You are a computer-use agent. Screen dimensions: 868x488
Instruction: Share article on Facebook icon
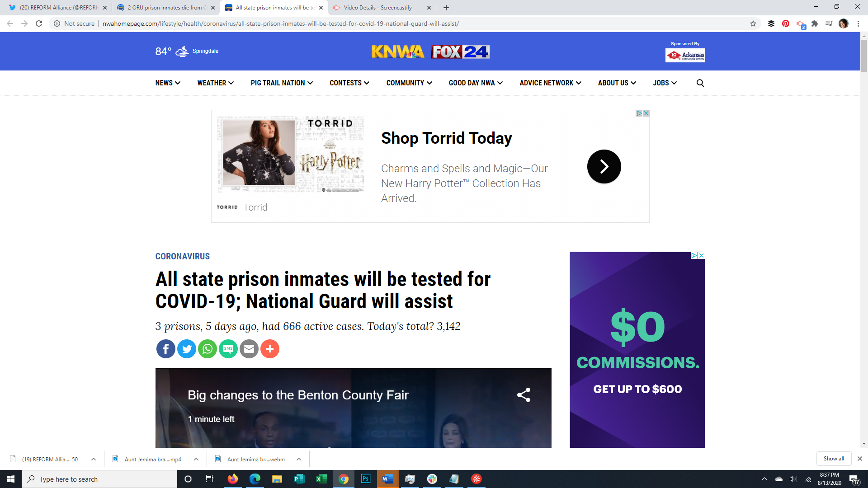coord(165,349)
